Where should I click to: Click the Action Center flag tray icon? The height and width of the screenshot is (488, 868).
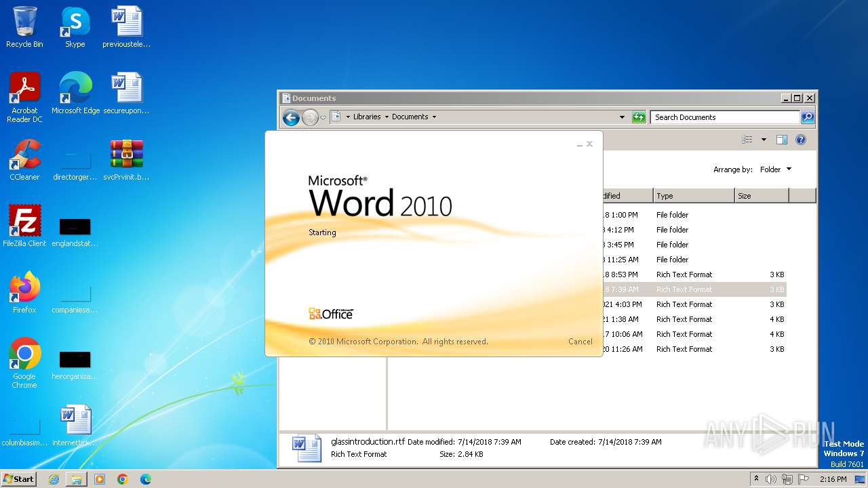point(804,479)
